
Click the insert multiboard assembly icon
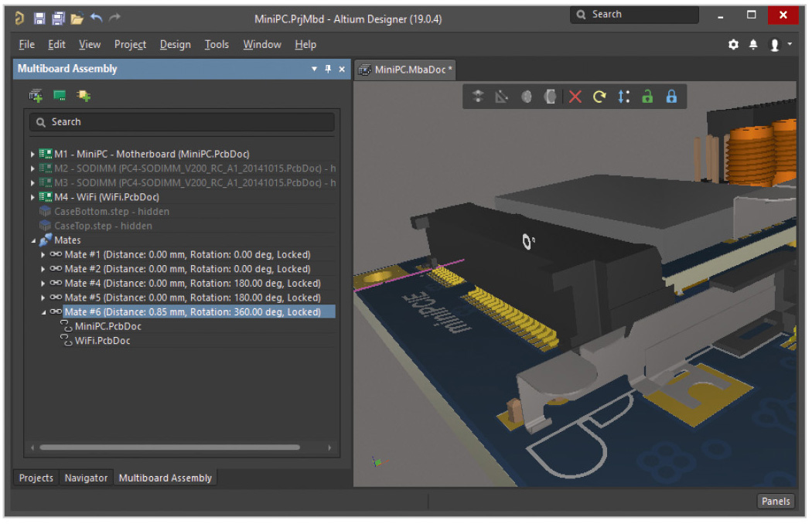point(36,96)
